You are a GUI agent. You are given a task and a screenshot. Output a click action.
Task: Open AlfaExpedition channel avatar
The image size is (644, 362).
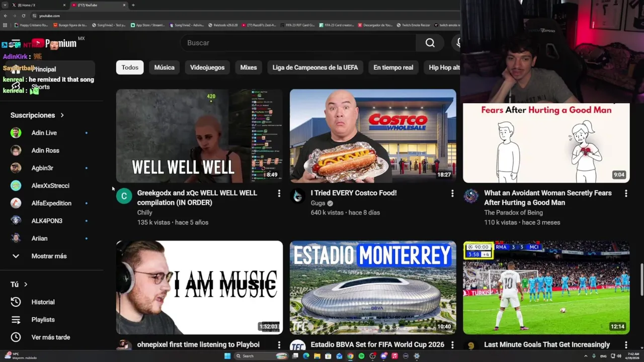coord(16,203)
